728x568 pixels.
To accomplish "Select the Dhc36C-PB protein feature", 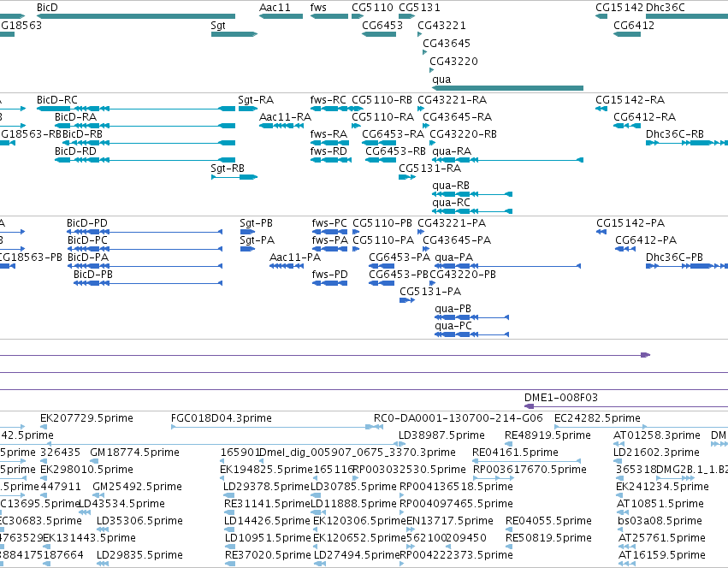I will pos(687,266).
